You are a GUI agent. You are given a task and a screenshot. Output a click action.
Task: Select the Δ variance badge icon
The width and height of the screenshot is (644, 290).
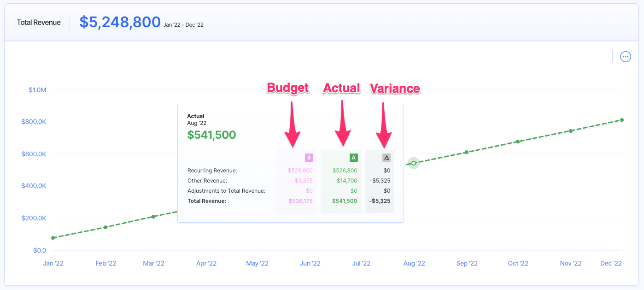pyautogui.click(x=386, y=157)
